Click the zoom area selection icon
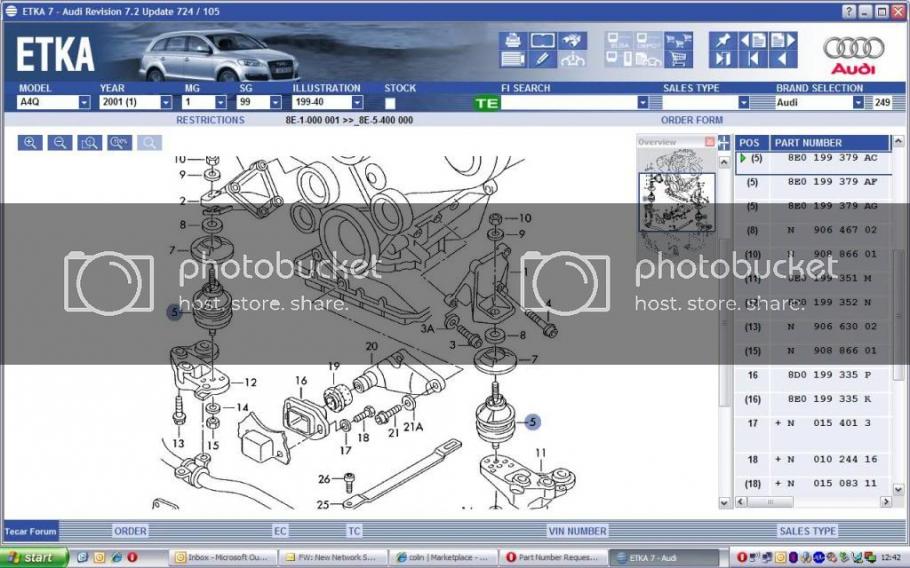 pyautogui.click(x=89, y=143)
